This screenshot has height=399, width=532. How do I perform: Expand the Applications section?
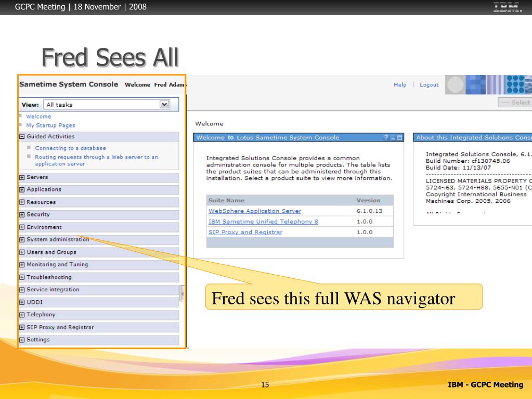click(22, 189)
